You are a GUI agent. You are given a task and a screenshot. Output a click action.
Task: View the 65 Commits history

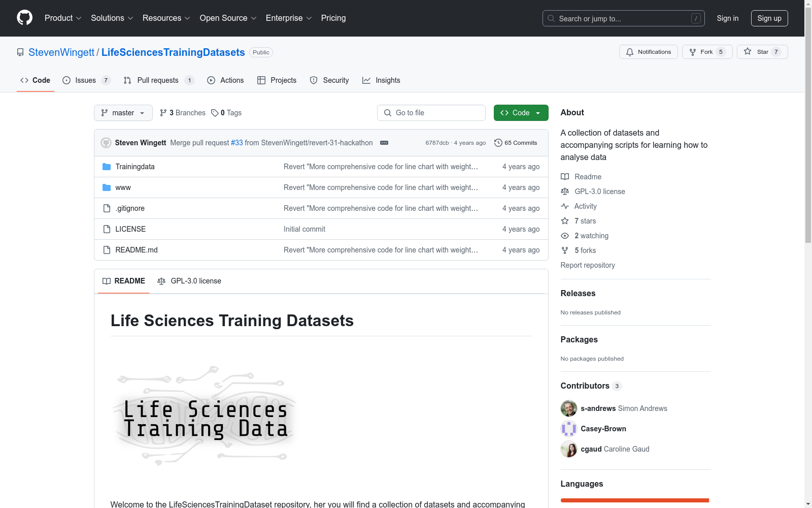click(x=516, y=143)
